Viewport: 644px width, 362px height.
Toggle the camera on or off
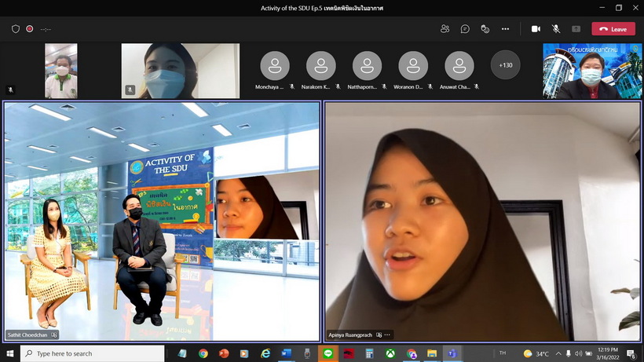[x=536, y=29]
